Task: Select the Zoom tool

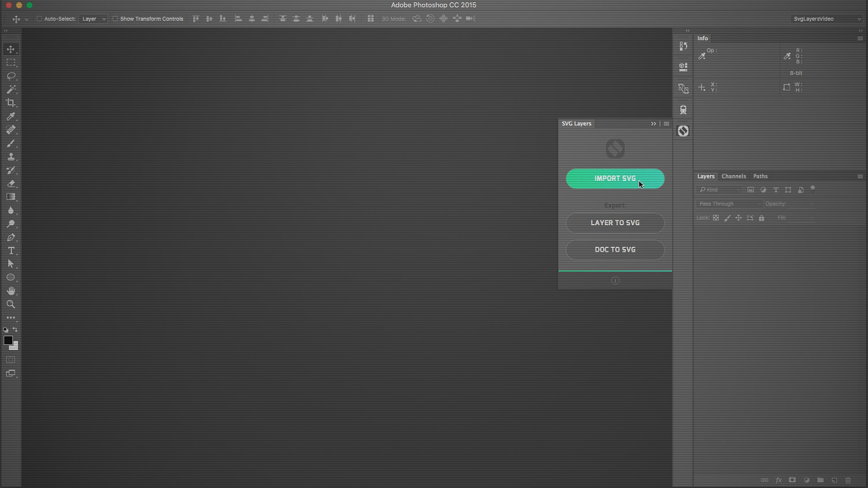Action: (x=11, y=304)
